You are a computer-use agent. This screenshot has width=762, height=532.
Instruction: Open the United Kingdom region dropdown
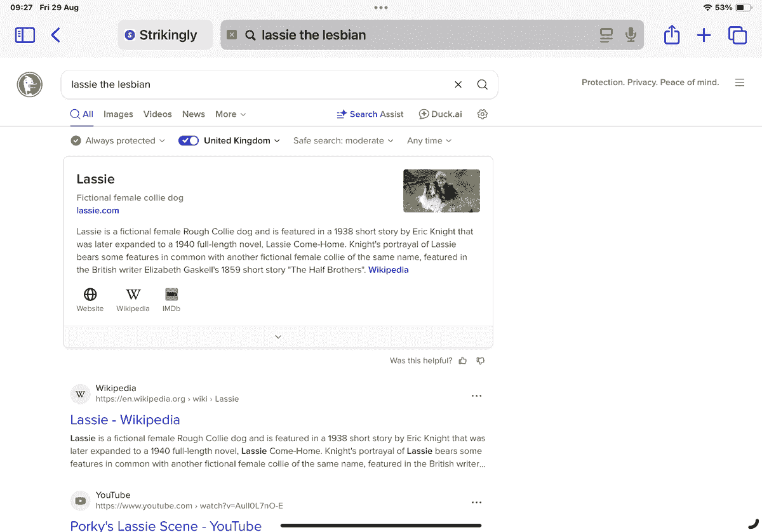pos(242,141)
